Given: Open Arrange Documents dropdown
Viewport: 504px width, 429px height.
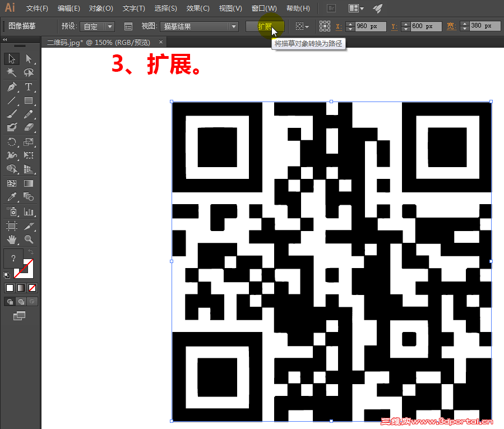Looking at the screenshot, I should (356, 8).
